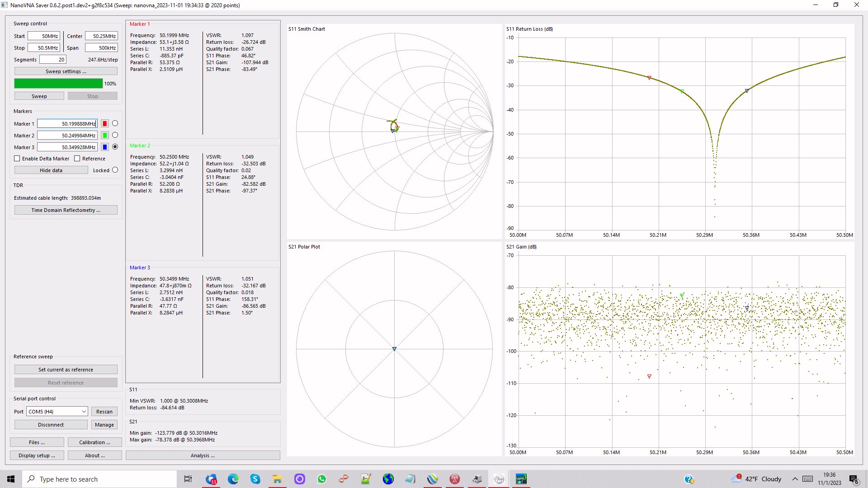Select the Marker 1 radio button
Viewport: 868px width, 488px height.
pos(115,123)
